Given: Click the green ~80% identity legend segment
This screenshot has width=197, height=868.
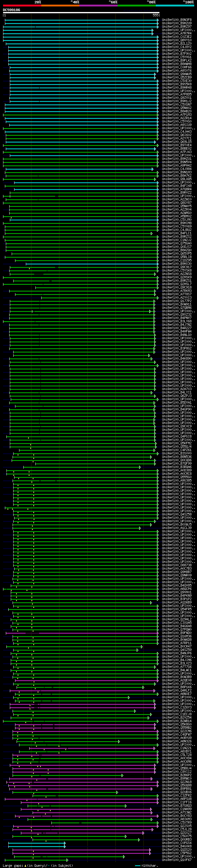Looking at the screenshot, I should pos(137,6).
